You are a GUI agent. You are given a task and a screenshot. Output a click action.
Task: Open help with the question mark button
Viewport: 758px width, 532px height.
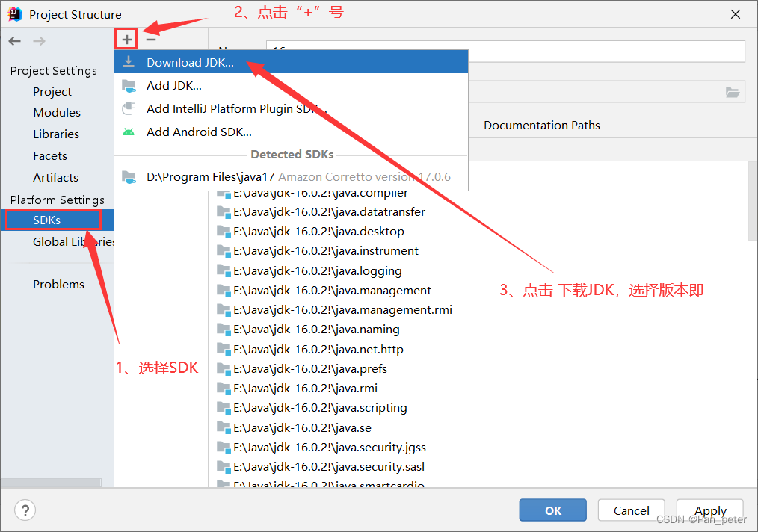[x=25, y=510]
